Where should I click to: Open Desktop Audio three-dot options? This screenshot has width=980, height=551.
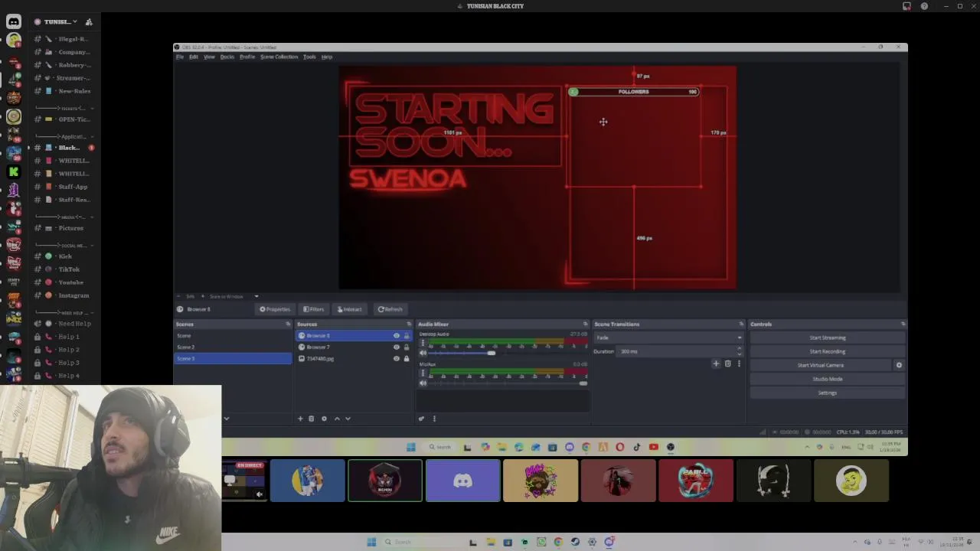point(423,344)
